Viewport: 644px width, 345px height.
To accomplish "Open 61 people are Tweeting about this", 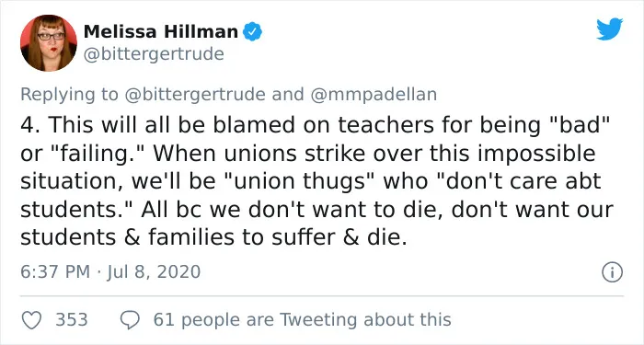I will pos(303,320).
